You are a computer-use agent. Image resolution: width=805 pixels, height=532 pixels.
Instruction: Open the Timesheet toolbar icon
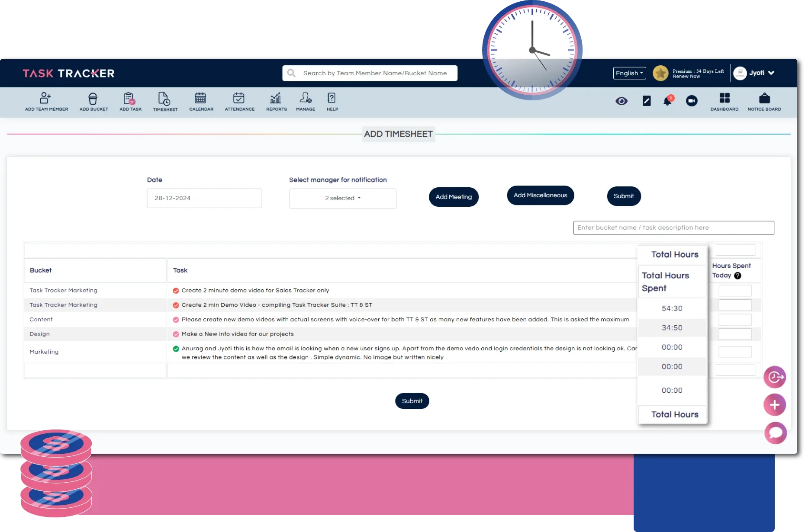pyautogui.click(x=165, y=102)
